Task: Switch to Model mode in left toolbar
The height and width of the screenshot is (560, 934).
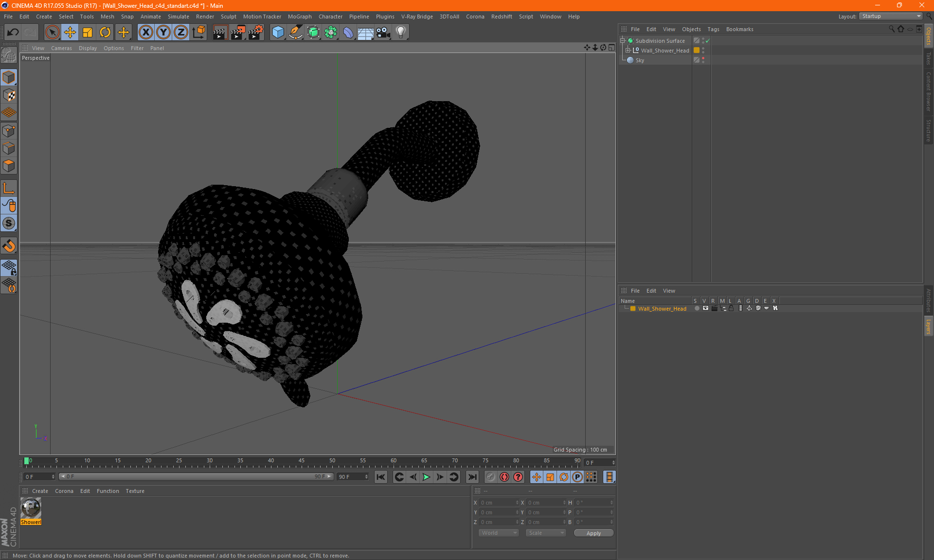Action: click(x=9, y=78)
